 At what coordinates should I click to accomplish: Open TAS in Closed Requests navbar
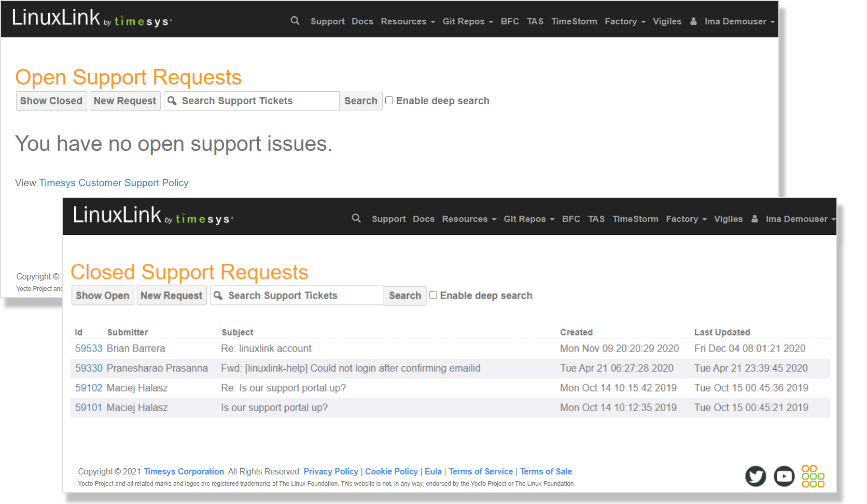[x=596, y=219]
